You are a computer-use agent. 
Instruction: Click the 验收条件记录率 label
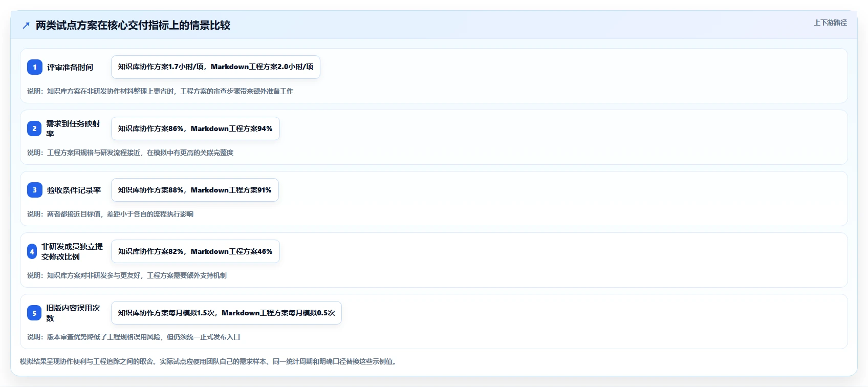pyautogui.click(x=74, y=190)
